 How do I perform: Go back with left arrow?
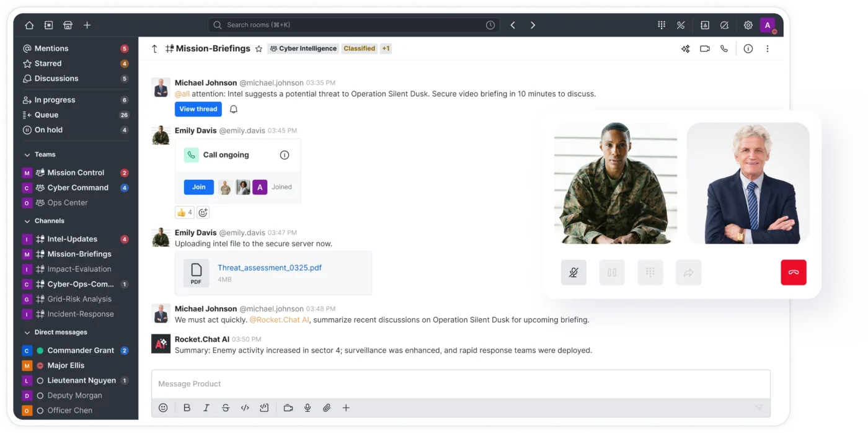(x=513, y=25)
